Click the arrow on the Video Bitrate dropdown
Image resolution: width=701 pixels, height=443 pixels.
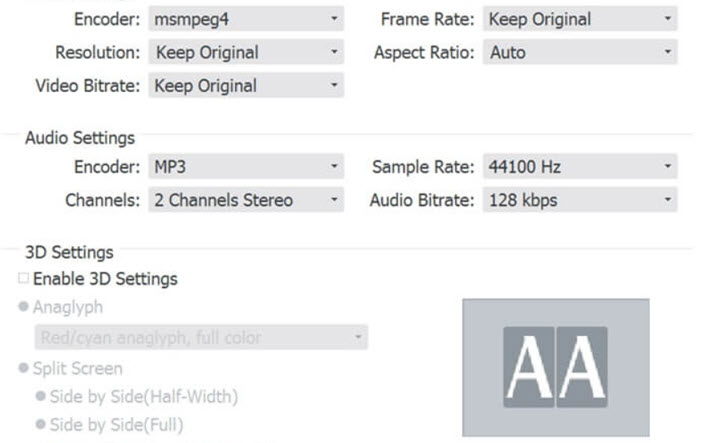pos(334,86)
